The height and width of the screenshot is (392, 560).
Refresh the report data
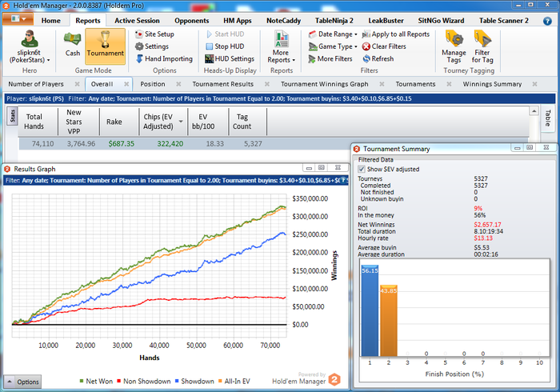pyautogui.click(x=378, y=59)
